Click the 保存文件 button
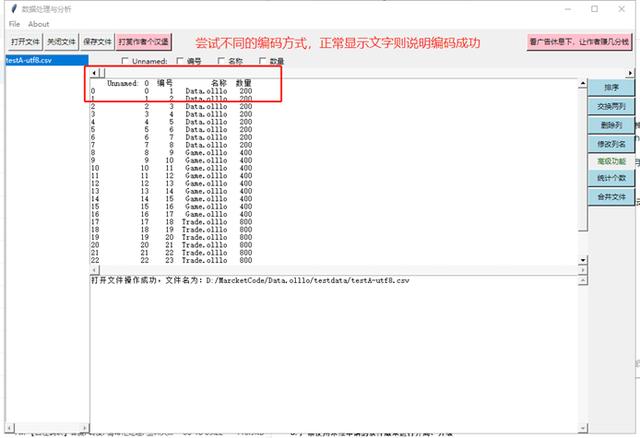This screenshot has height=438, width=640. click(97, 42)
